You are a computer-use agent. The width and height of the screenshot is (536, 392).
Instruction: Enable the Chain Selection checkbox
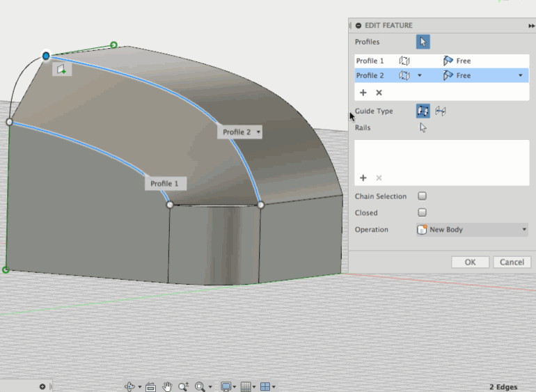click(422, 196)
